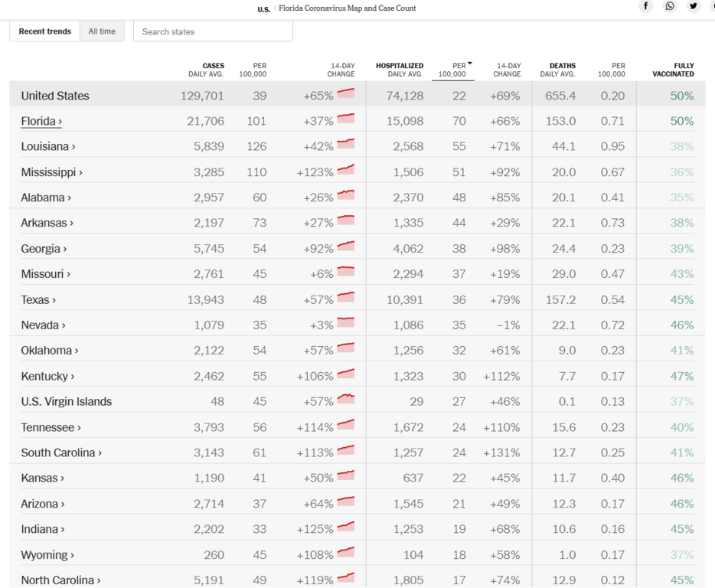715x588 pixels.
Task: Click Florida's 14-day cases trend sparkline
Action: pyautogui.click(x=345, y=119)
